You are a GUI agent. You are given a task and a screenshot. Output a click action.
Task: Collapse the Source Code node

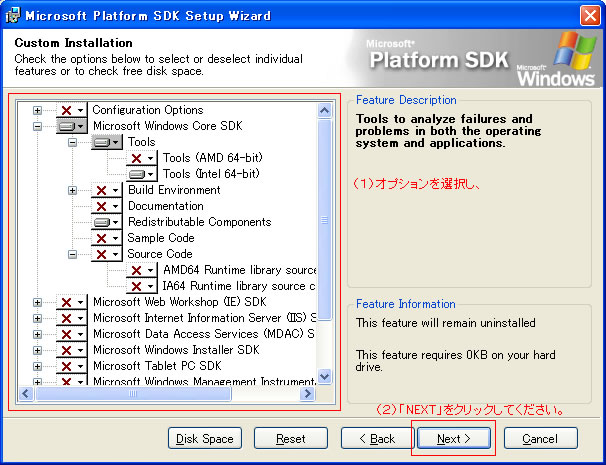coord(72,254)
